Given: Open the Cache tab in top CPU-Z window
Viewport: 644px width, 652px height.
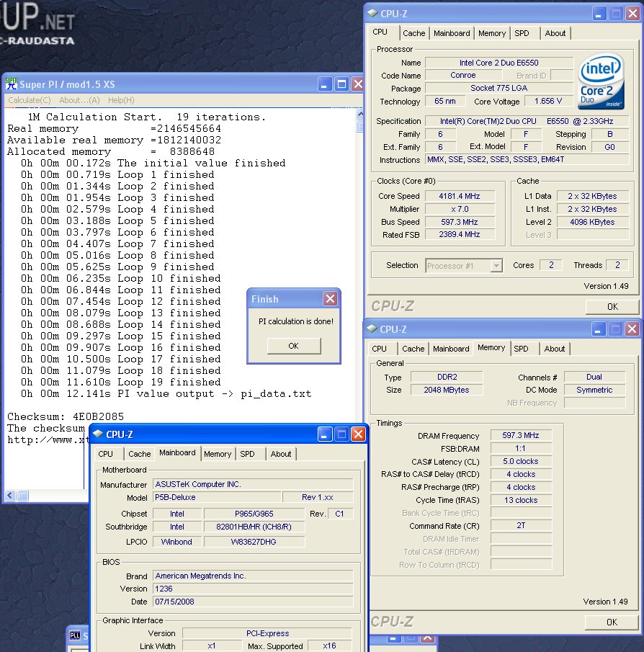Looking at the screenshot, I should tap(413, 33).
